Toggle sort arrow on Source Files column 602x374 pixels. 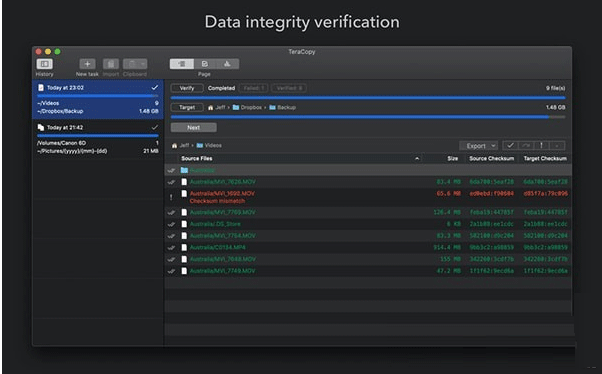point(417,159)
